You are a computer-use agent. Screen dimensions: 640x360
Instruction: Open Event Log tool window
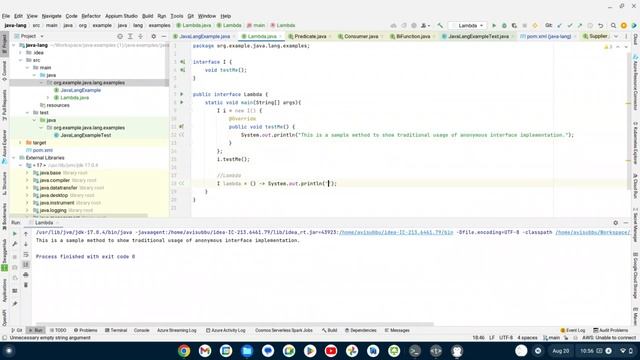(x=573, y=330)
